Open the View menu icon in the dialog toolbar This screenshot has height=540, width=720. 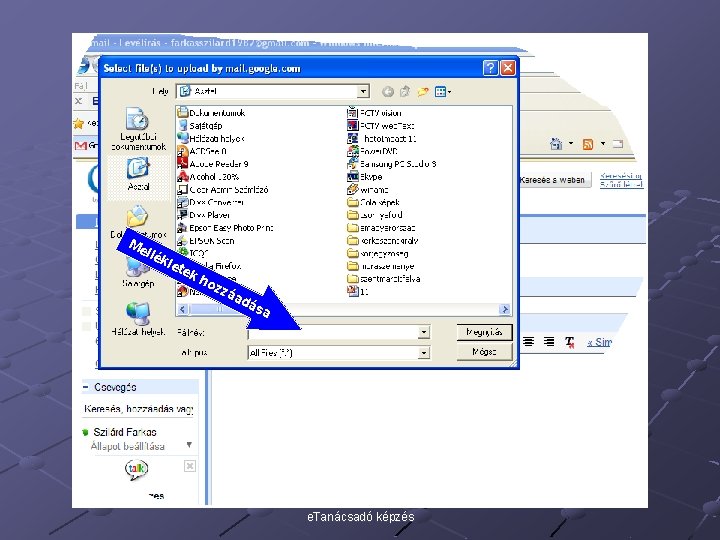(443, 91)
